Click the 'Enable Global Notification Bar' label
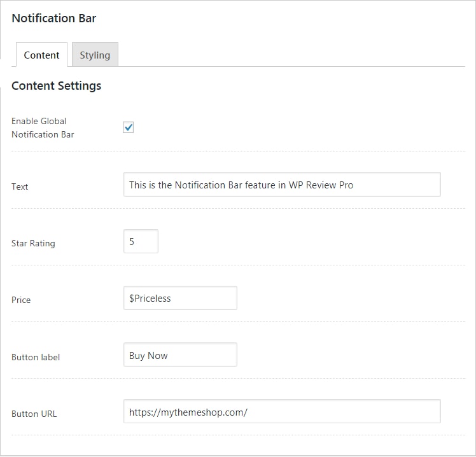This screenshot has width=476, height=457. (42, 127)
